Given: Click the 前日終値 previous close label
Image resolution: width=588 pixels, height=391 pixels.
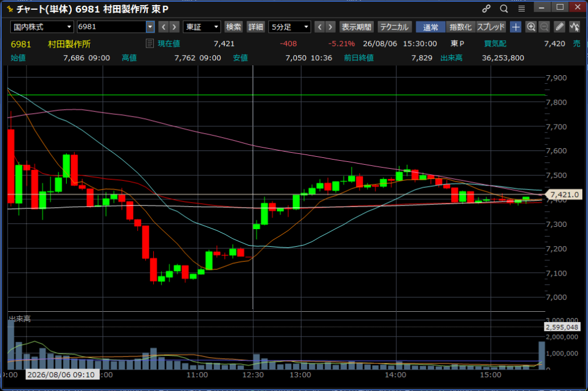Looking at the screenshot, I should pyautogui.click(x=359, y=58).
